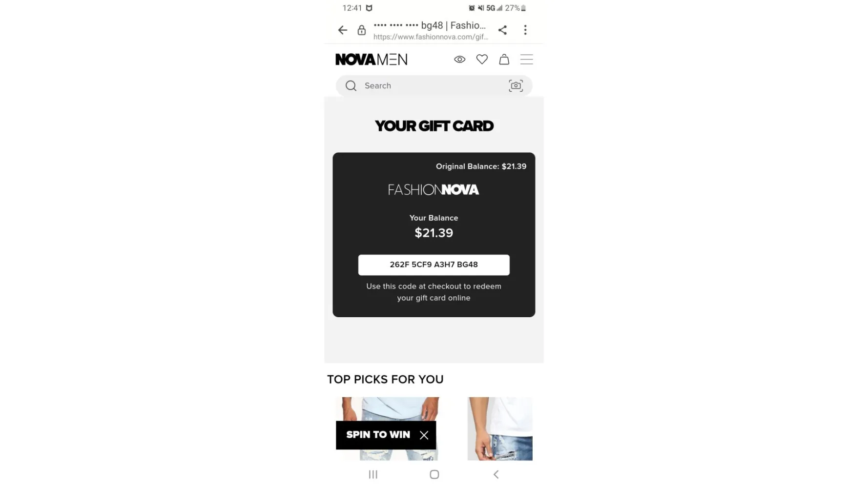The height and width of the screenshot is (488, 868).
Task: Open the site security lock info
Action: coord(361,30)
